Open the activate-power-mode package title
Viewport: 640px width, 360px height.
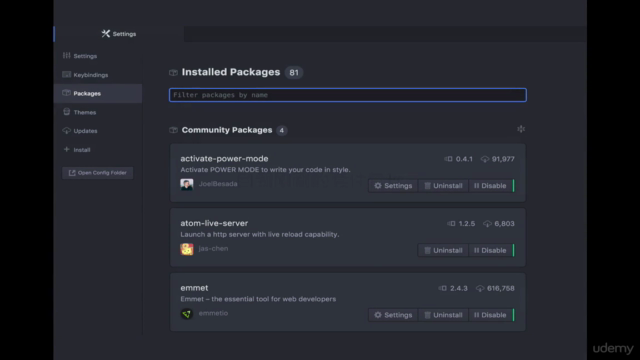coord(224,159)
